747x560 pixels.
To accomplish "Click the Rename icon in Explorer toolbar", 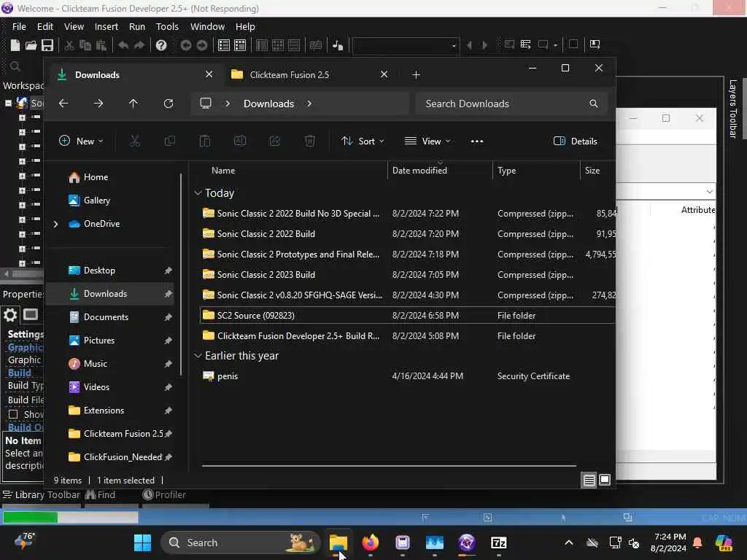I will [x=239, y=141].
